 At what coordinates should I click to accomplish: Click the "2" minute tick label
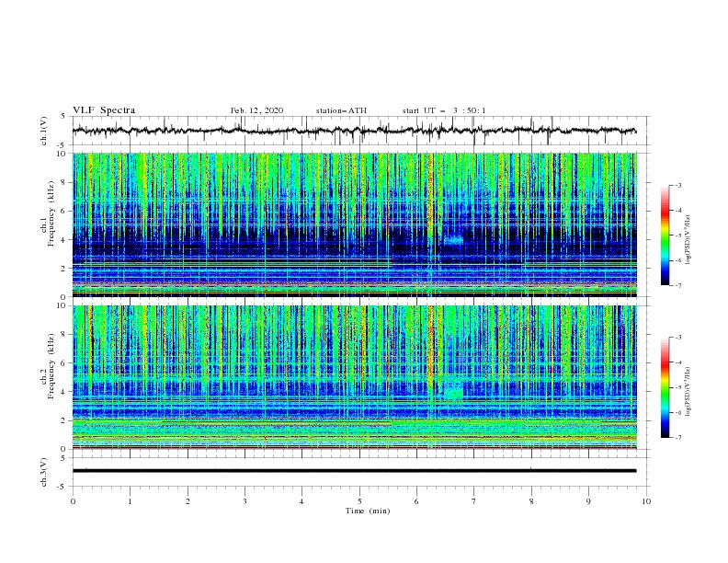pos(188,501)
